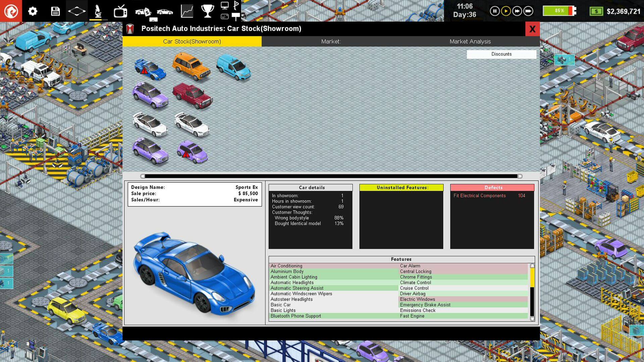
Task: Set game speed to normal play
Action: [x=506, y=11]
